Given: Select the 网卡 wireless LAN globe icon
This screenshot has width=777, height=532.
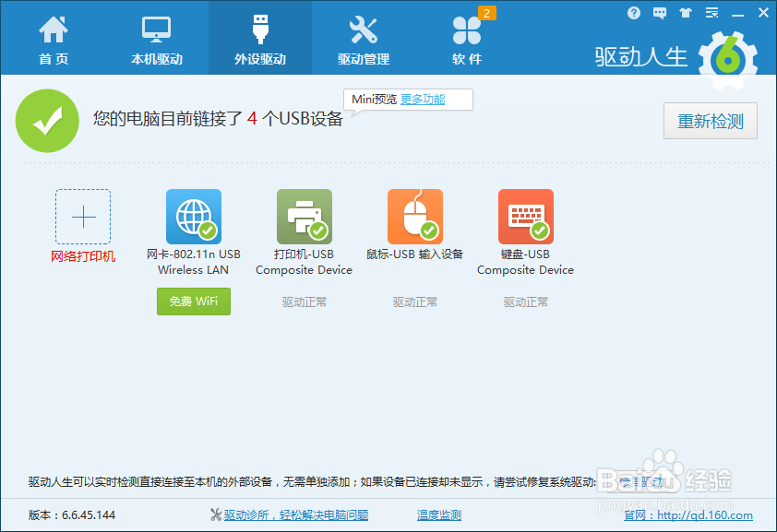Looking at the screenshot, I should coord(194,217).
